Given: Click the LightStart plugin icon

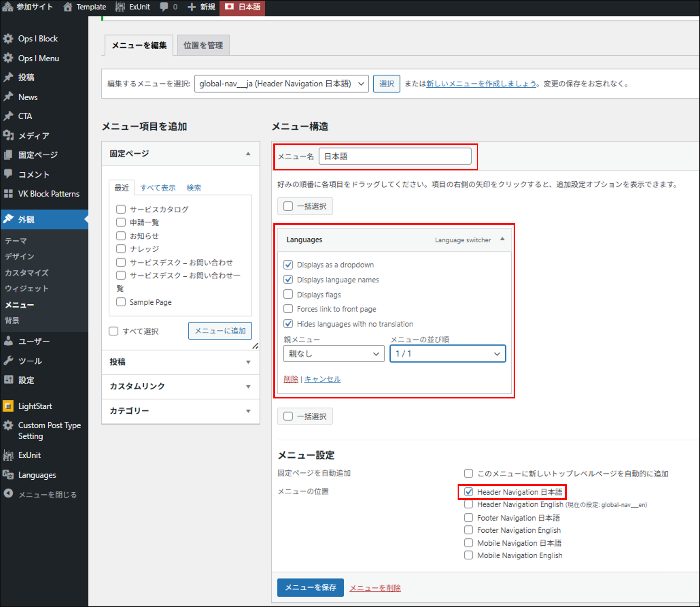Looking at the screenshot, I should click(x=8, y=406).
